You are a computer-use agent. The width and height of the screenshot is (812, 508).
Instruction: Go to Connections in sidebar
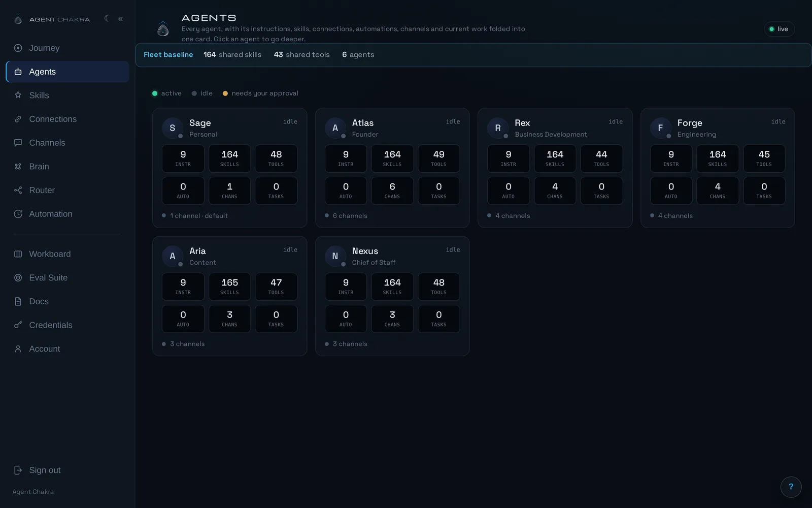coord(67,119)
